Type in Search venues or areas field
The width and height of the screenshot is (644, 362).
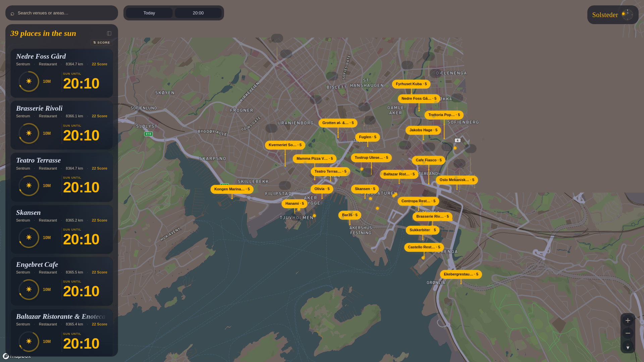pyautogui.click(x=64, y=13)
